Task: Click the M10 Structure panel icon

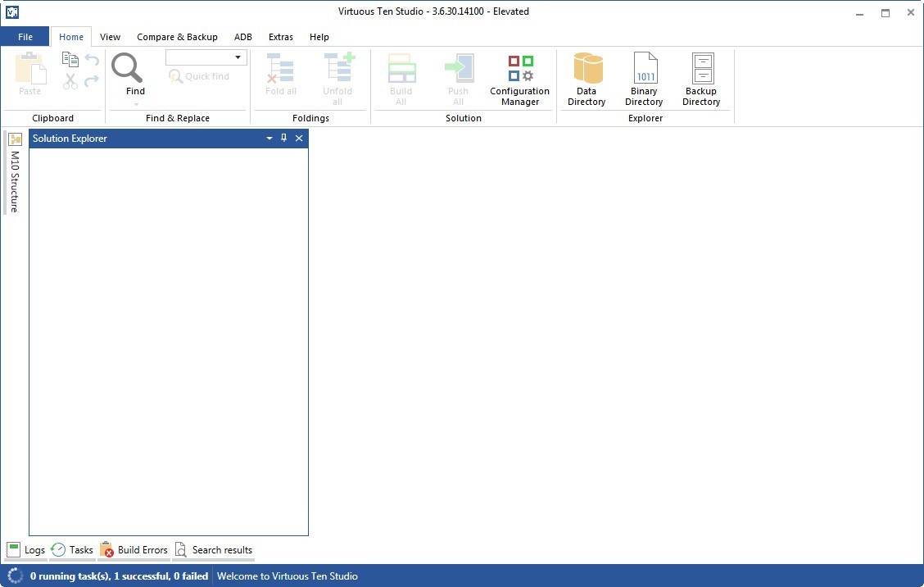Action: [16, 140]
